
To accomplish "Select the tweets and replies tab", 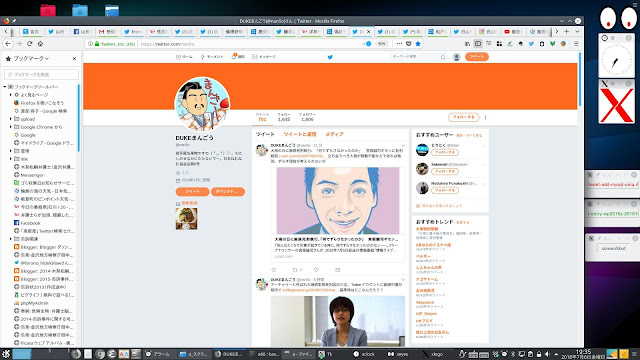I will (x=300, y=134).
